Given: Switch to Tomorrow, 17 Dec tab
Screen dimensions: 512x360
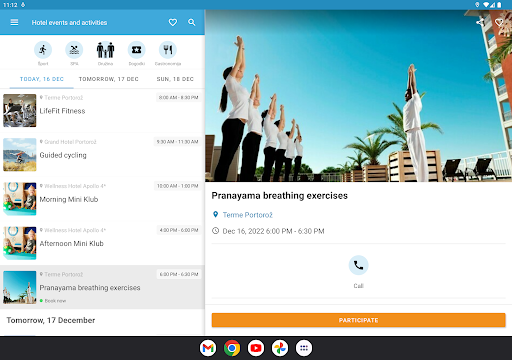Looking at the screenshot, I should pos(109,79).
